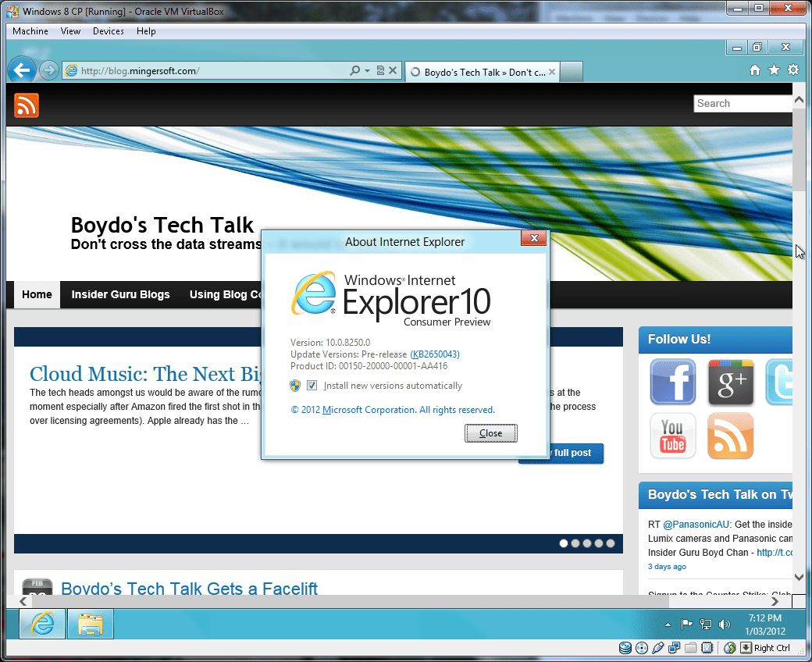812x662 pixels.
Task: Open the VirtualBox Devices menu
Action: point(109,31)
